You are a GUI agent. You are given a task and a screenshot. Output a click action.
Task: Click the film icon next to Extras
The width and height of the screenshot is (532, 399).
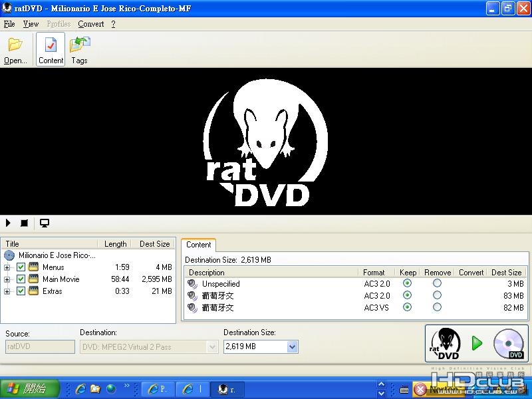[x=33, y=291]
